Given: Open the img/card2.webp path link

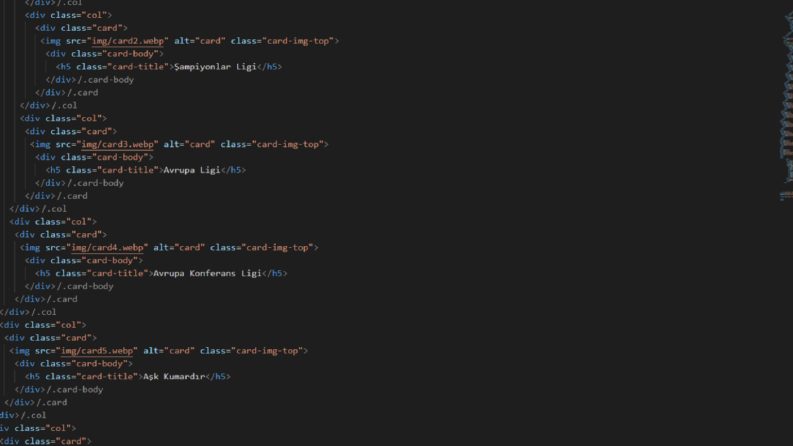Looking at the screenshot, I should [x=127, y=41].
